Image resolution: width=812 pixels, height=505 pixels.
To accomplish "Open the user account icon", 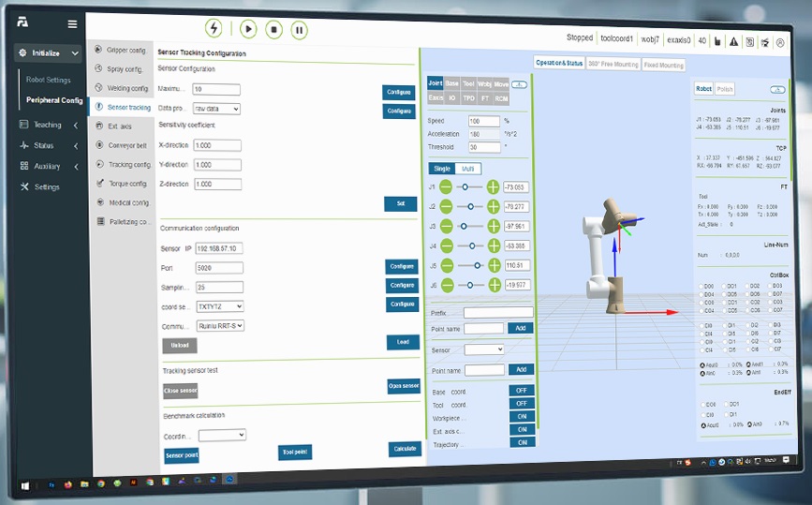I will click(x=780, y=43).
